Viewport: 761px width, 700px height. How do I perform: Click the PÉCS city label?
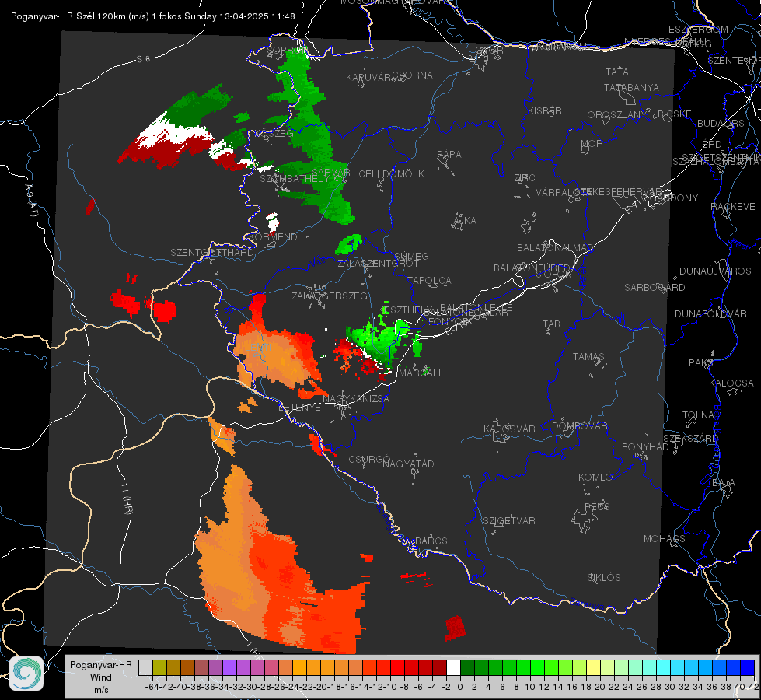click(x=596, y=506)
